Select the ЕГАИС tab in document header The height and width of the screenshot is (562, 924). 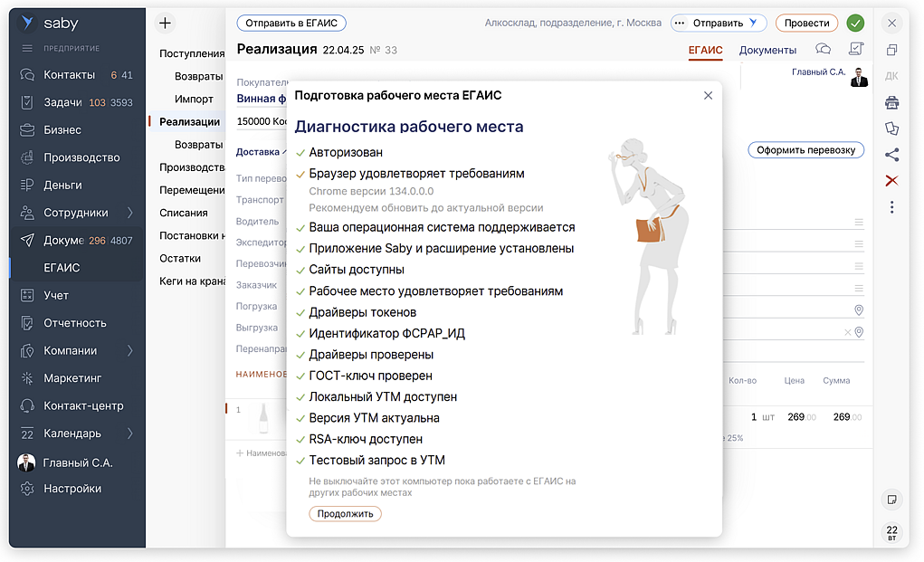point(705,50)
